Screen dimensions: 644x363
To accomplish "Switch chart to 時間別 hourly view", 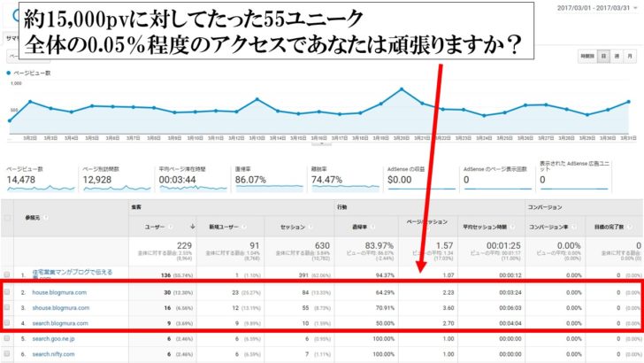I will 587,57.
